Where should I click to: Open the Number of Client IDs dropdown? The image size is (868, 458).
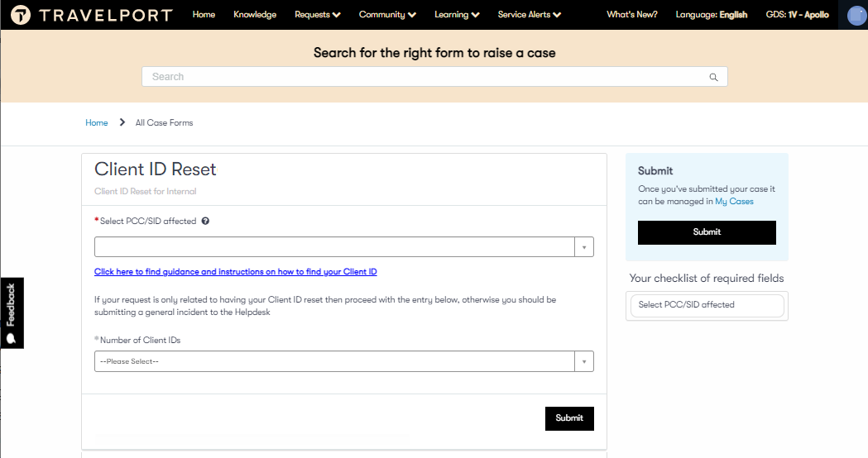583,361
